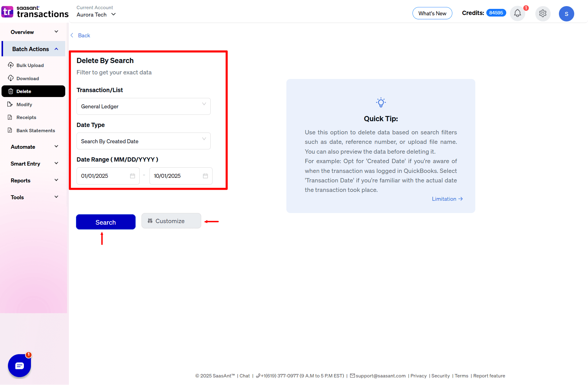The width and height of the screenshot is (588, 385).
Task: Open the settings gear icon
Action: click(543, 13)
